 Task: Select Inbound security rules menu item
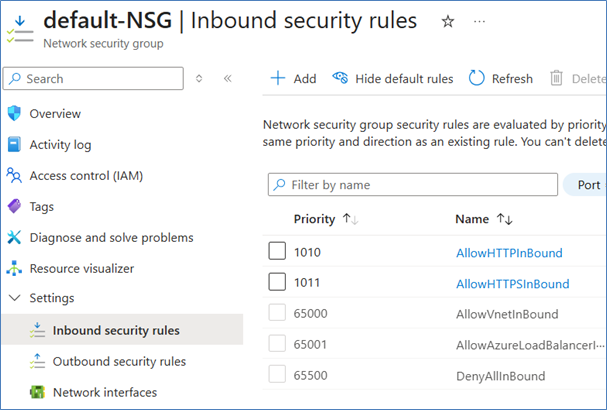[x=116, y=330]
